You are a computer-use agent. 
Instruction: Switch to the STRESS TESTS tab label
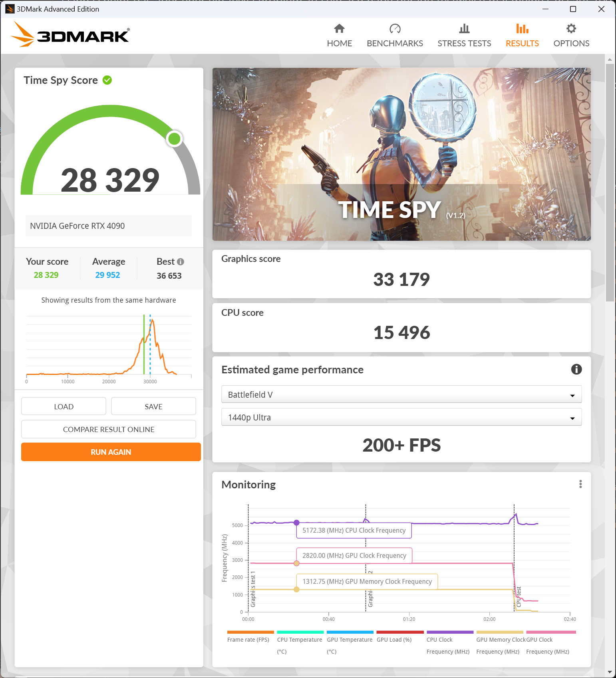(x=464, y=43)
